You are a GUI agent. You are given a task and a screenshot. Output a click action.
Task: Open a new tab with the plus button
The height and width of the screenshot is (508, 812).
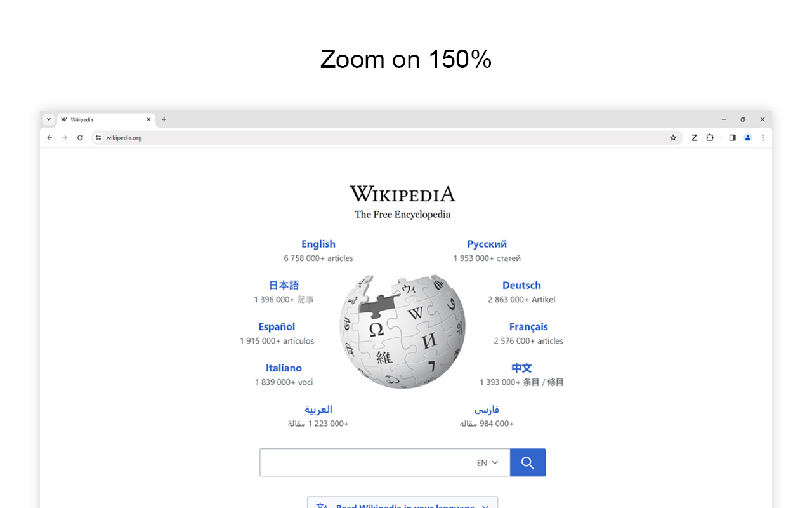pos(164,119)
